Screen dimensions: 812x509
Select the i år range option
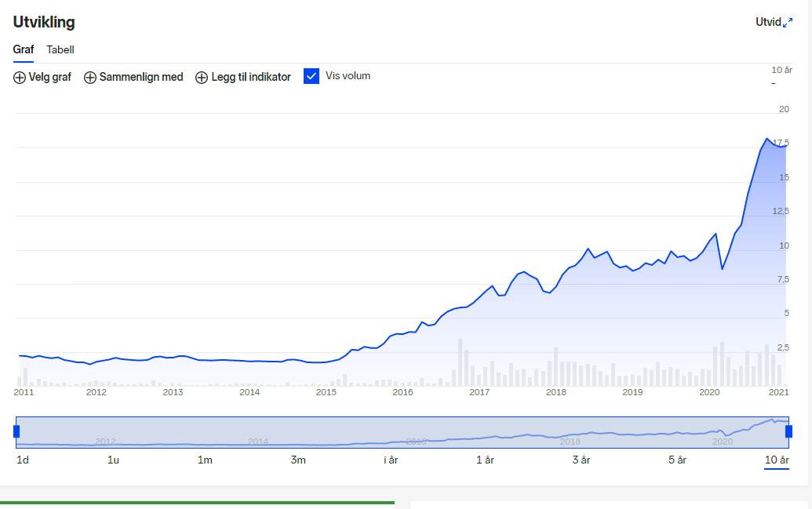[x=391, y=460]
